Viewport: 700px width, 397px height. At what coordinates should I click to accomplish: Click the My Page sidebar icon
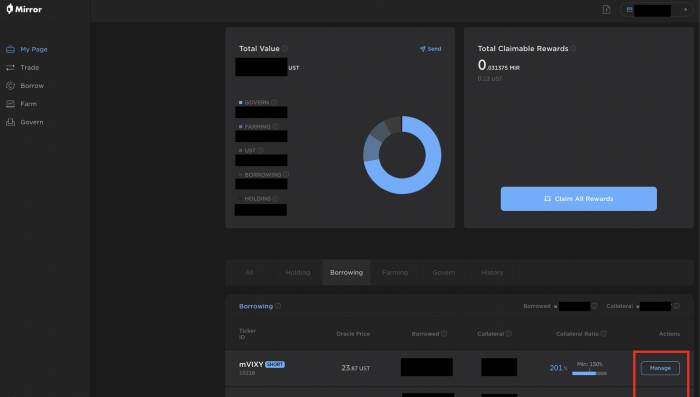point(10,50)
